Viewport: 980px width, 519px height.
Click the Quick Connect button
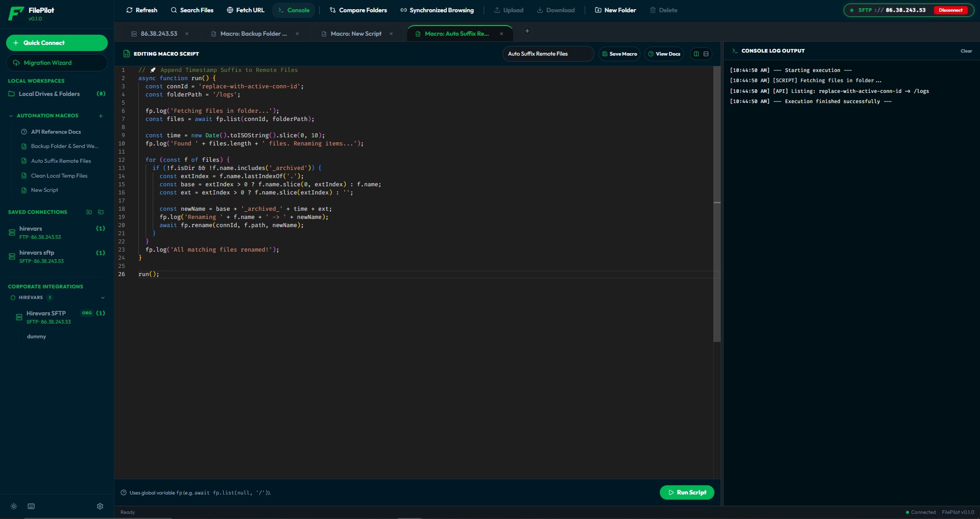(x=57, y=43)
